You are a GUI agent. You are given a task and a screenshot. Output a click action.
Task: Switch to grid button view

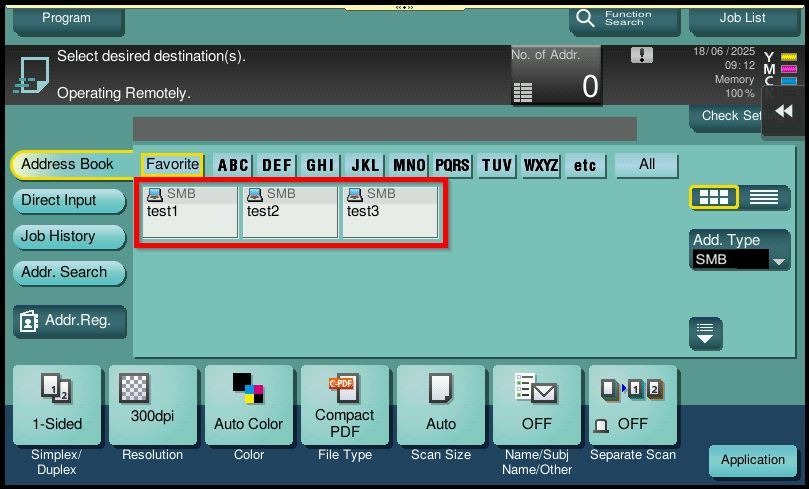[x=714, y=197]
